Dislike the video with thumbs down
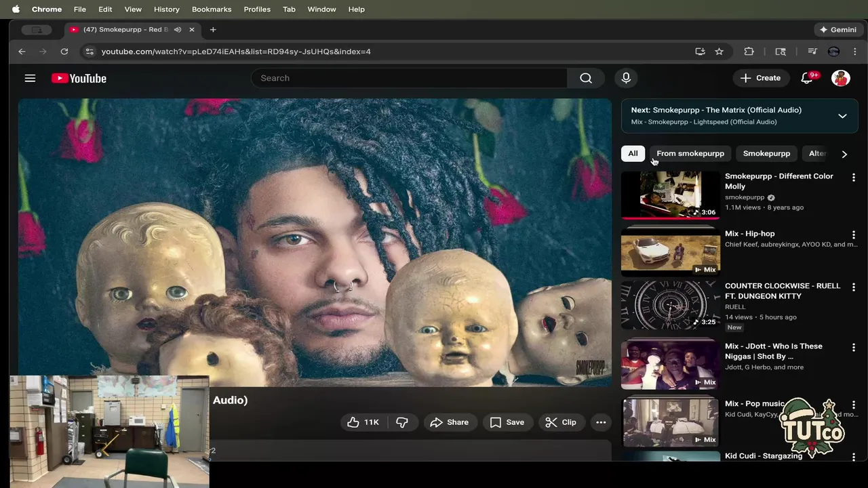Viewport: 868px width, 488px height. [402, 422]
